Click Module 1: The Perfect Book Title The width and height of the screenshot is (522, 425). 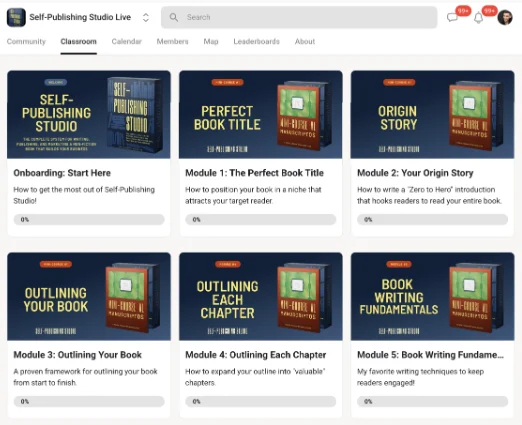pyautogui.click(x=254, y=173)
